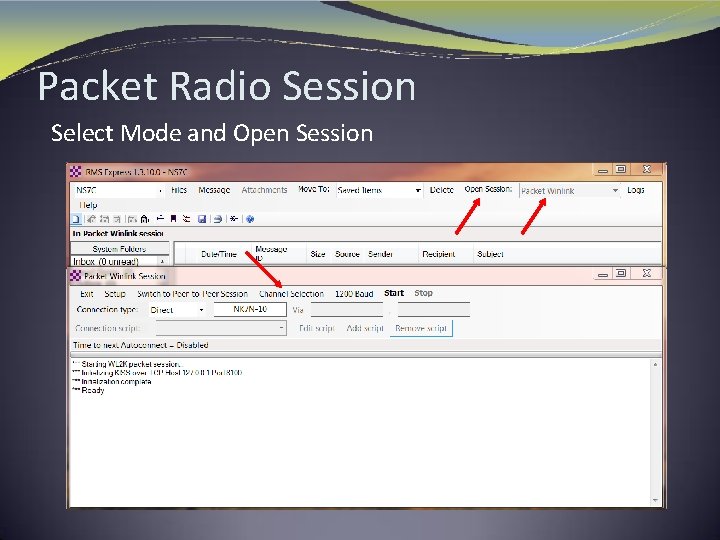Click 'Time to next Autoconnect = Disabled' status
The image size is (720, 540).
point(141,345)
